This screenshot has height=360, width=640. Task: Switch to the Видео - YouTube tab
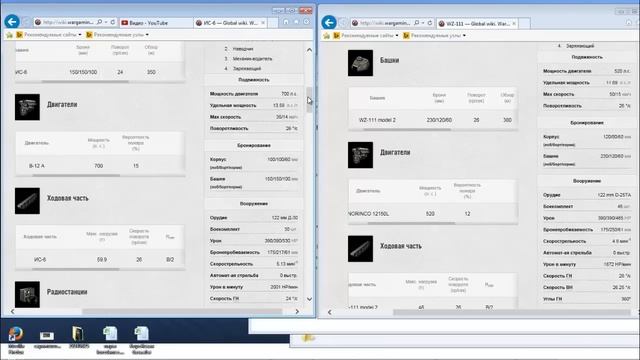155,23
